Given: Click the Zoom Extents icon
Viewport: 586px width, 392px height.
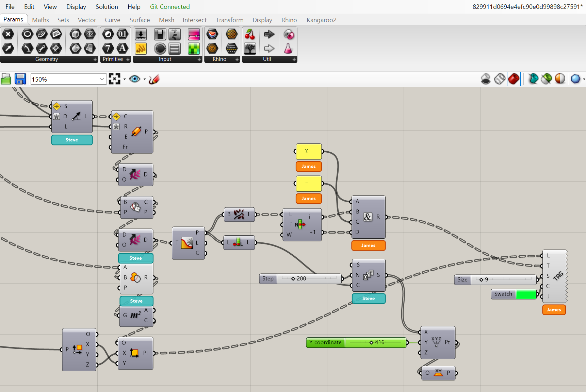Looking at the screenshot, I should point(115,79).
